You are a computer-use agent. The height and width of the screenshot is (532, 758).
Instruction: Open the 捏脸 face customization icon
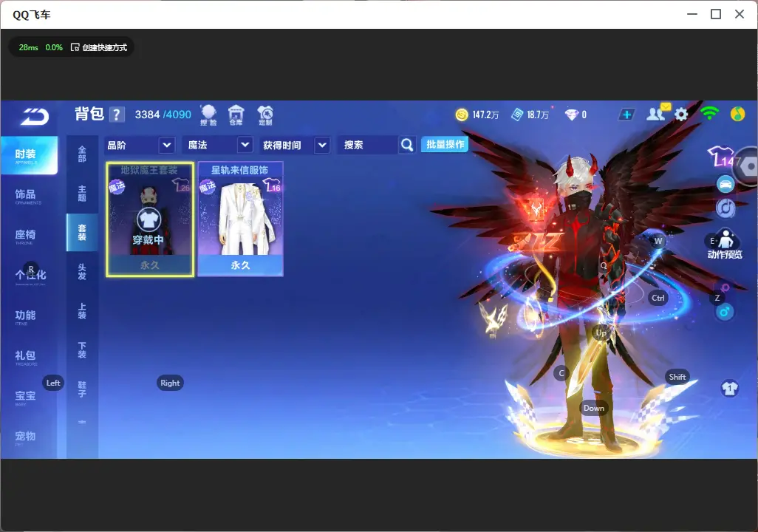tap(208, 115)
